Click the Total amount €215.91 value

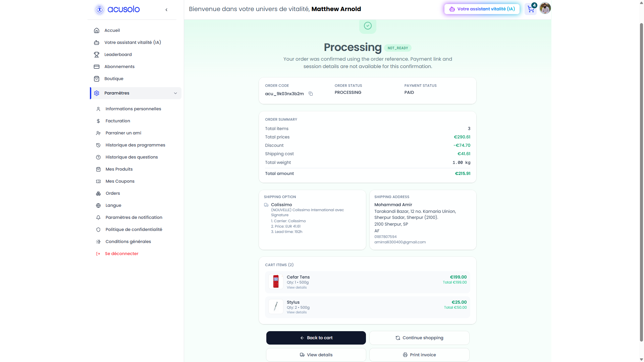(x=463, y=174)
